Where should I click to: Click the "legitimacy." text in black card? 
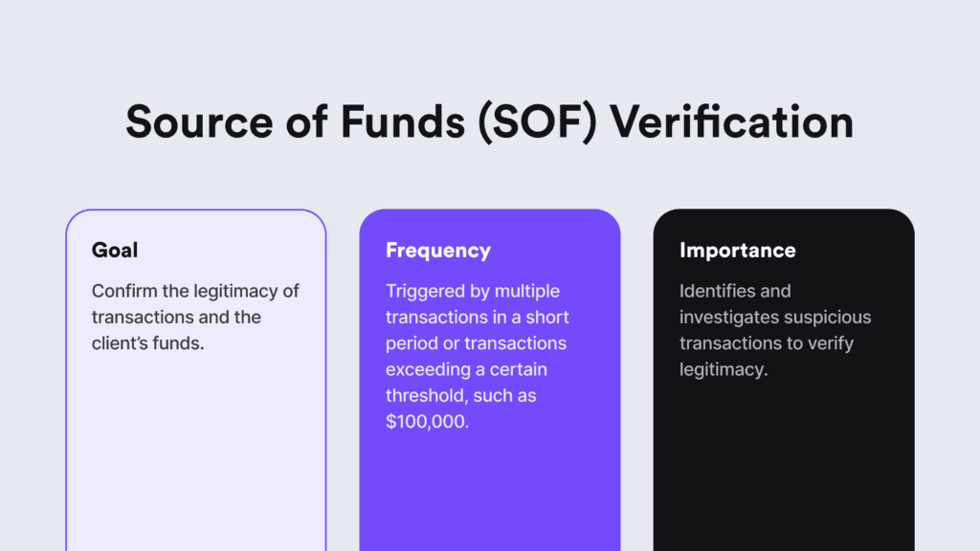tap(724, 368)
